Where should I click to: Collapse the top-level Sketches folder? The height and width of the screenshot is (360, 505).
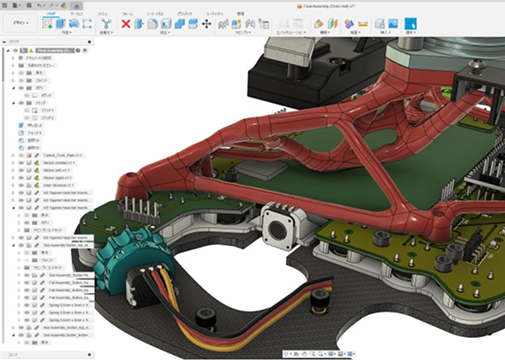(x=13, y=103)
